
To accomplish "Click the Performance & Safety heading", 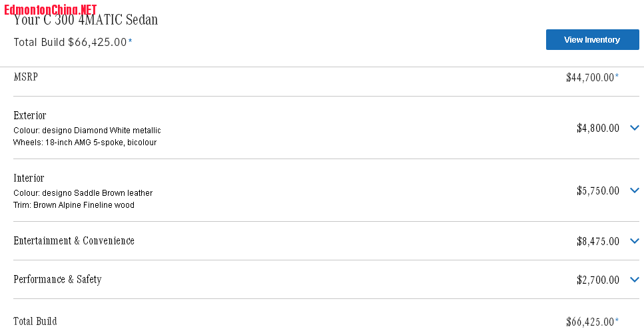I will tap(57, 279).
